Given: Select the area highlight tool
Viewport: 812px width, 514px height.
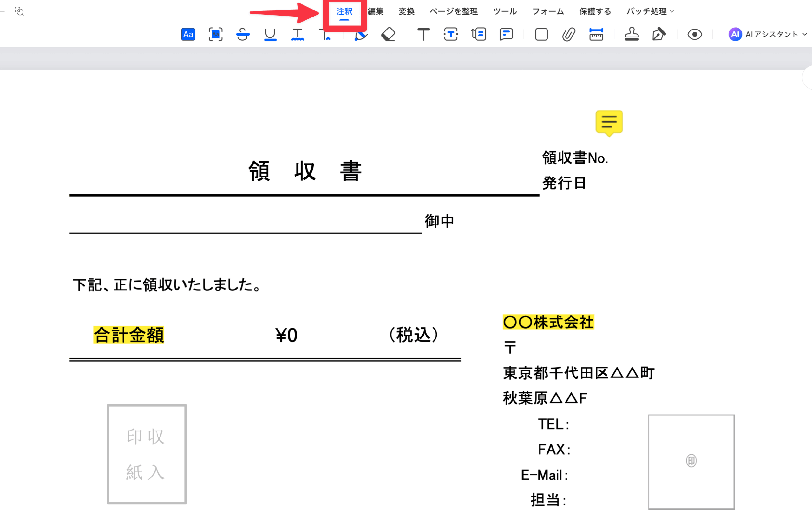Looking at the screenshot, I should 215,34.
